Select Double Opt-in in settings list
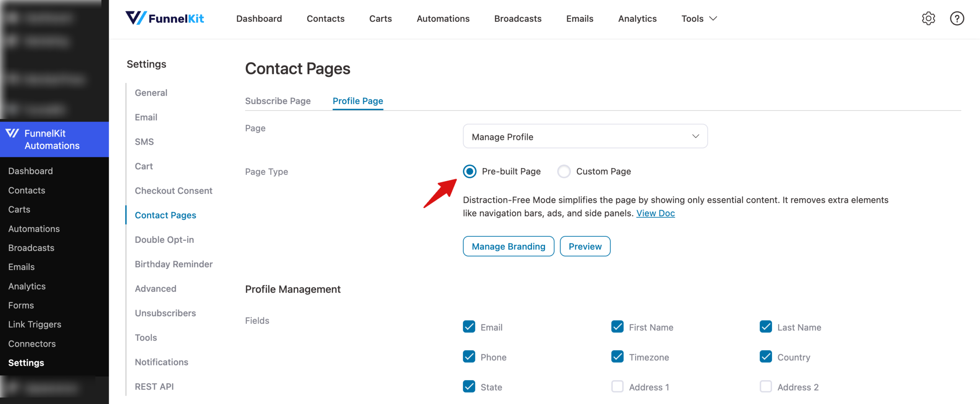The width and height of the screenshot is (980, 404). click(164, 239)
